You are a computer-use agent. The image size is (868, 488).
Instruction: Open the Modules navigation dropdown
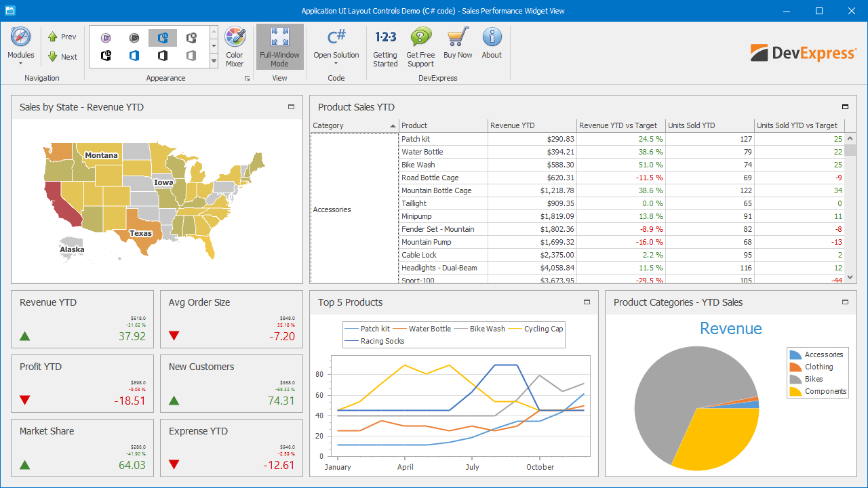click(21, 46)
